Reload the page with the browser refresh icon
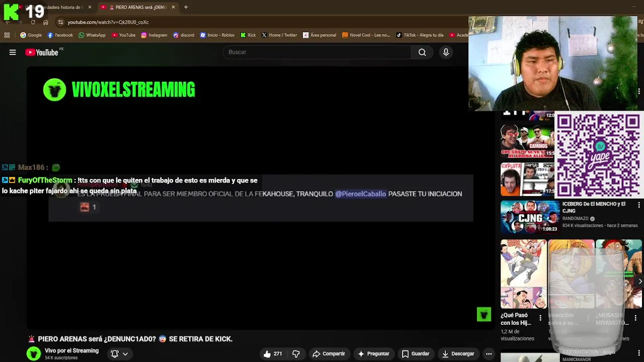Viewport: 644px width, 362px height. tap(33, 22)
